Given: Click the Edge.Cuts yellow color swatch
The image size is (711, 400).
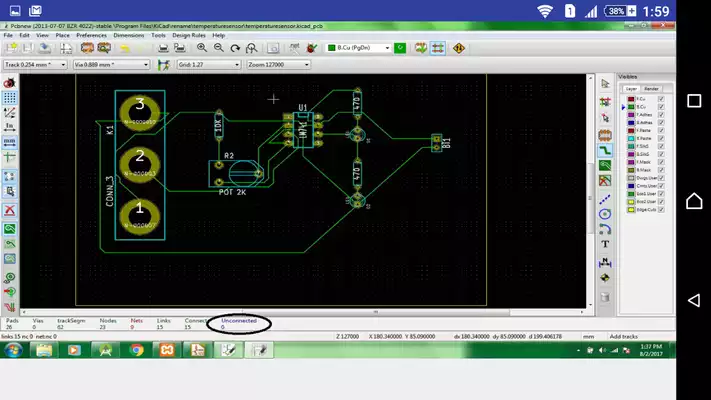Looking at the screenshot, I should tap(631, 210).
